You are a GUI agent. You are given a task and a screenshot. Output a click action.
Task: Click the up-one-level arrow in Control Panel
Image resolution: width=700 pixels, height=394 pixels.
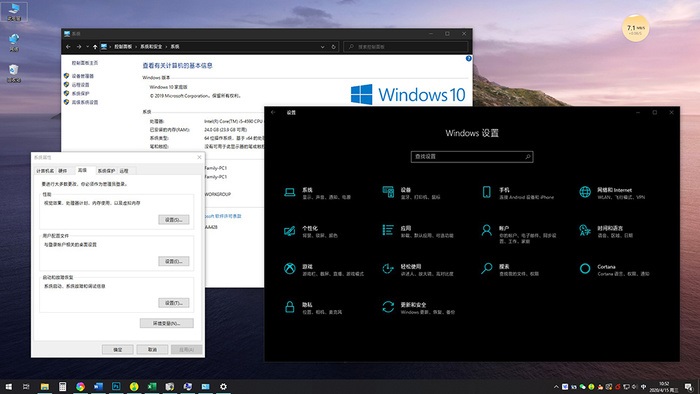[95, 47]
